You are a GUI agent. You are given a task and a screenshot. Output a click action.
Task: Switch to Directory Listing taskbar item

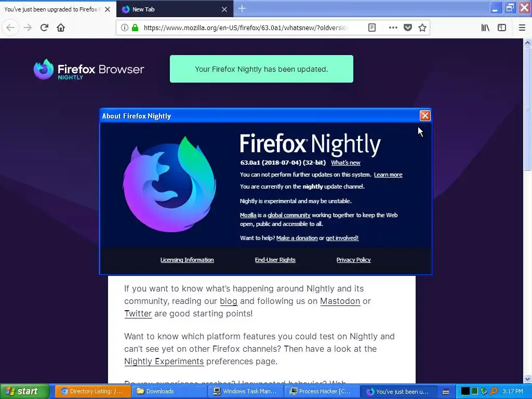click(x=92, y=391)
